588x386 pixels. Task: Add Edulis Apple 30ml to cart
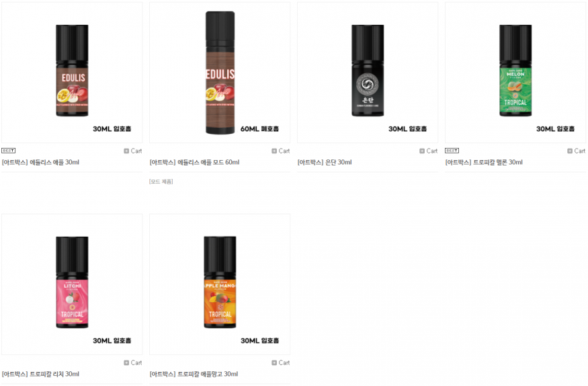click(x=133, y=151)
